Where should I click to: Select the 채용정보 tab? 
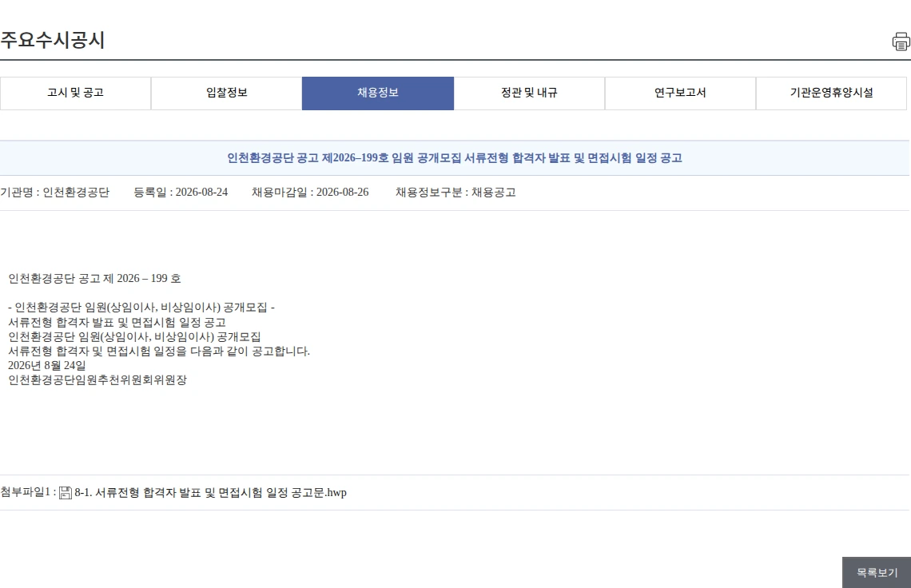click(x=378, y=93)
